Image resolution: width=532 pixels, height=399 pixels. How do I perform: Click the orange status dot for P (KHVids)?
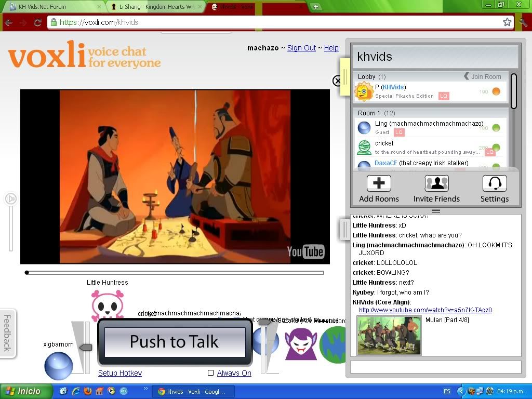point(496,91)
